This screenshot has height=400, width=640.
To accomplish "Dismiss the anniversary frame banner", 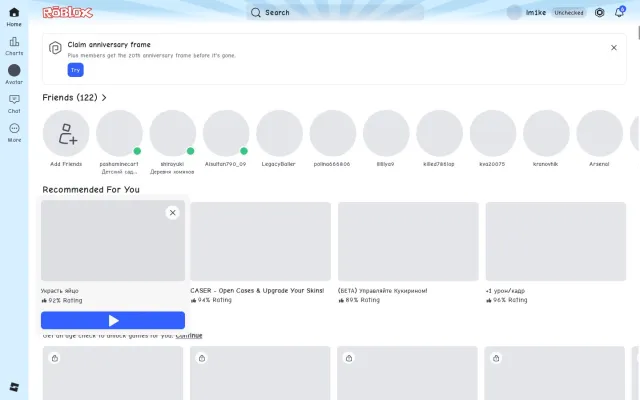I will [x=613, y=48].
